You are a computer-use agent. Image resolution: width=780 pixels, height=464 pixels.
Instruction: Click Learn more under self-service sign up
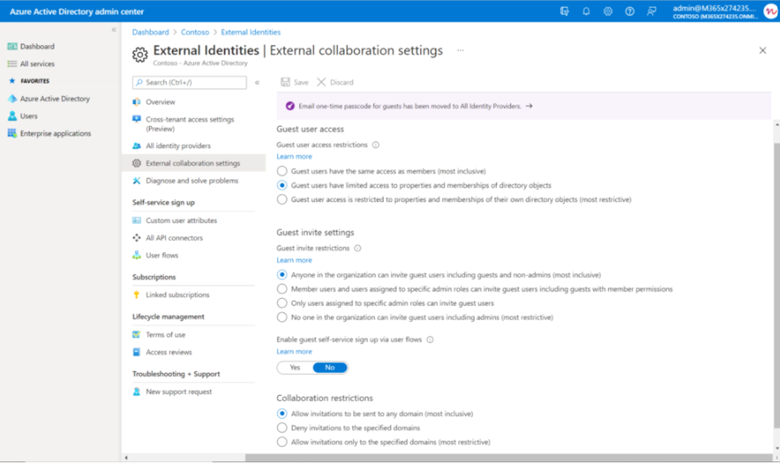click(x=294, y=352)
